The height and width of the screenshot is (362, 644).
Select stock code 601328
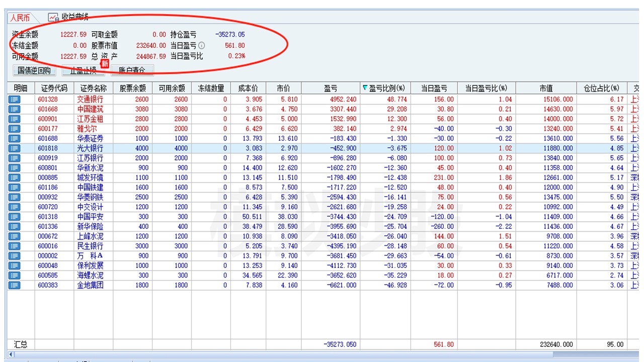click(48, 100)
